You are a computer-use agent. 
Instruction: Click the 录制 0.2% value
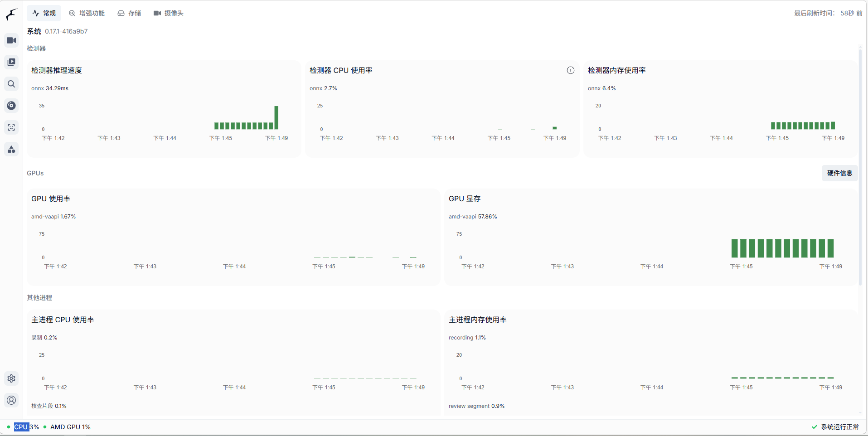[44, 338]
